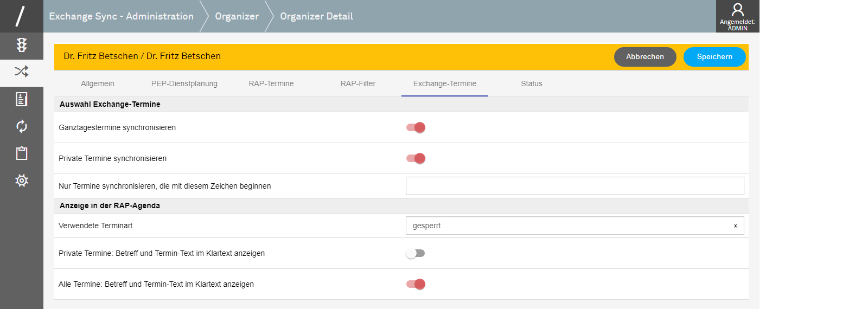Click the Speichern button
This screenshot has width=868, height=309.
click(714, 57)
